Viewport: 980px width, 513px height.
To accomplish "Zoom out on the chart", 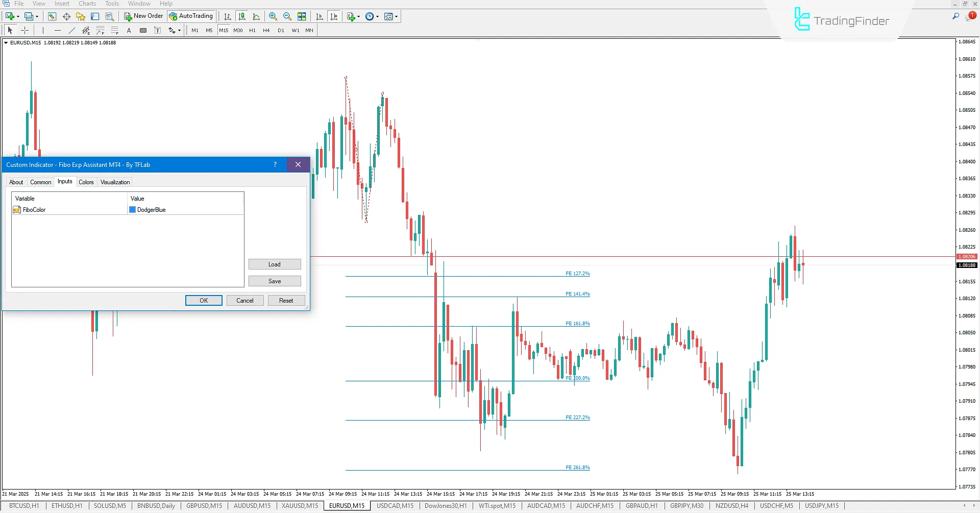I will pos(287,16).
